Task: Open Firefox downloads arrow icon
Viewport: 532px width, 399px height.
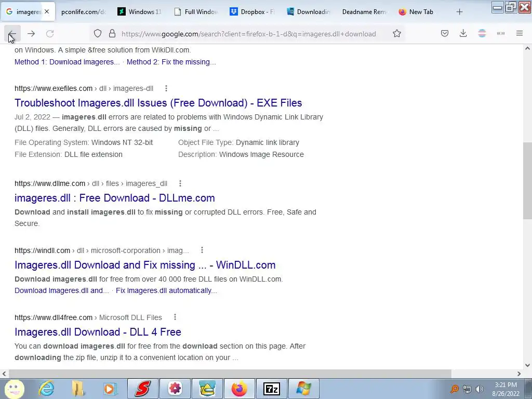Action: 463,34
